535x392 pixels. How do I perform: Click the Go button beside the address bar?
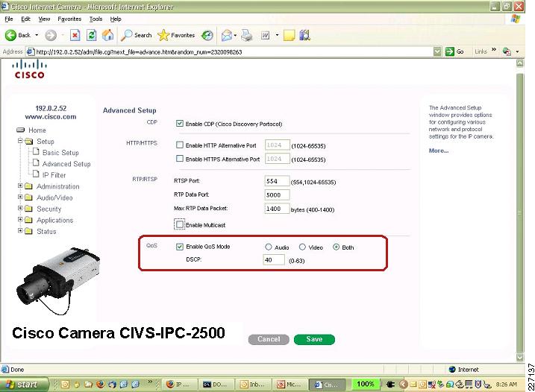point(455,52)
